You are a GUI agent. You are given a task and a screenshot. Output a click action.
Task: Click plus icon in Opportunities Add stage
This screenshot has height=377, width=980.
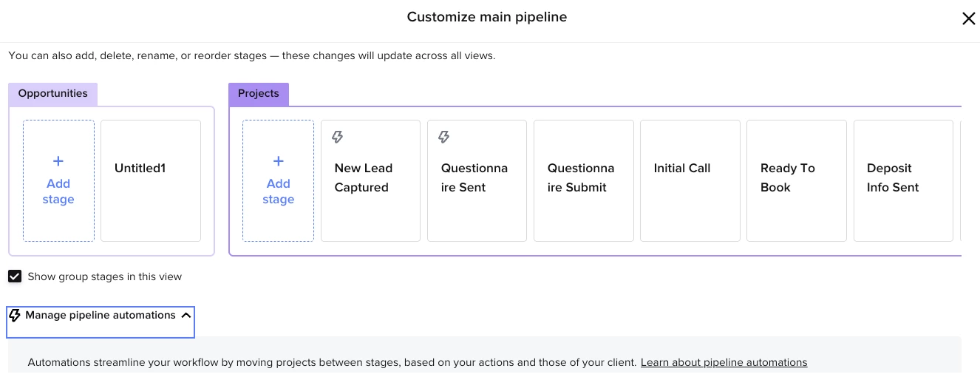click(58, 161)
